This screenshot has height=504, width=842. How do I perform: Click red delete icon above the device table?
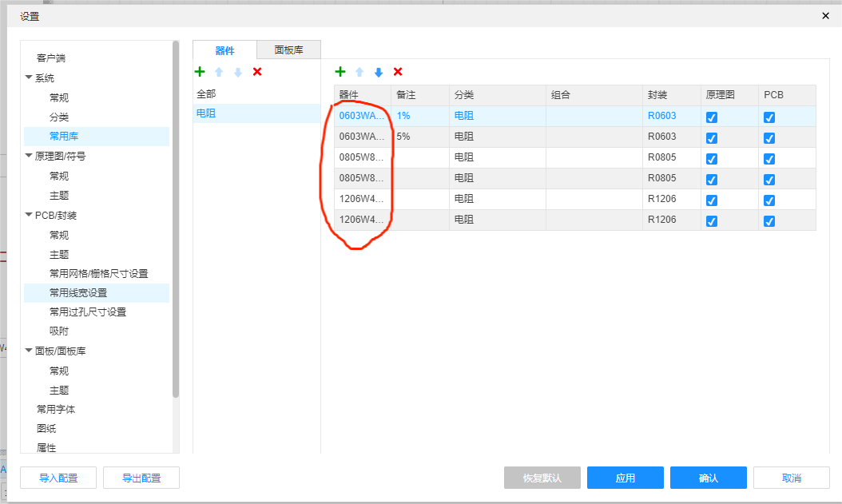coord(398,72)
